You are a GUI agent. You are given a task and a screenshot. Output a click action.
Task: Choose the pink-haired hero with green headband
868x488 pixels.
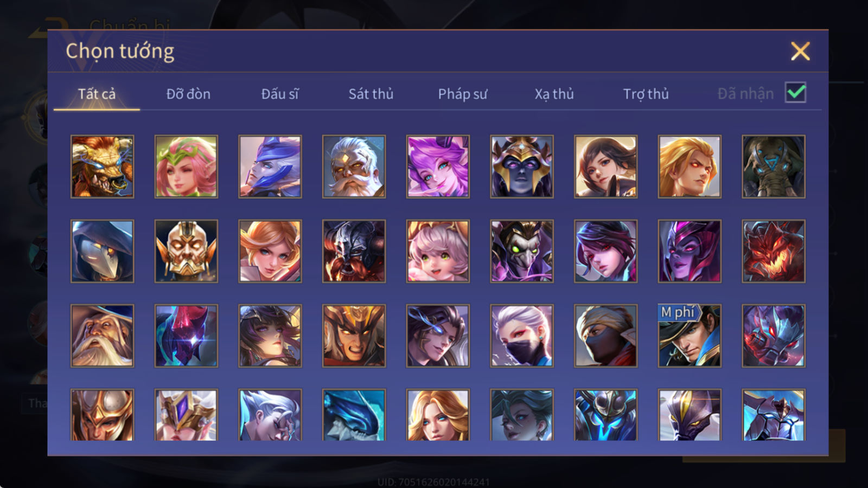(186, 166)
